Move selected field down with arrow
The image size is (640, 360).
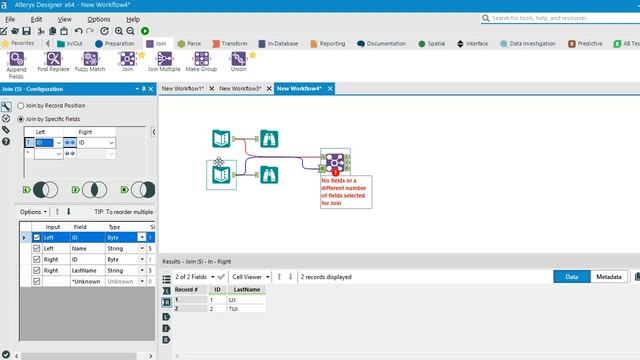pos(69,211)
